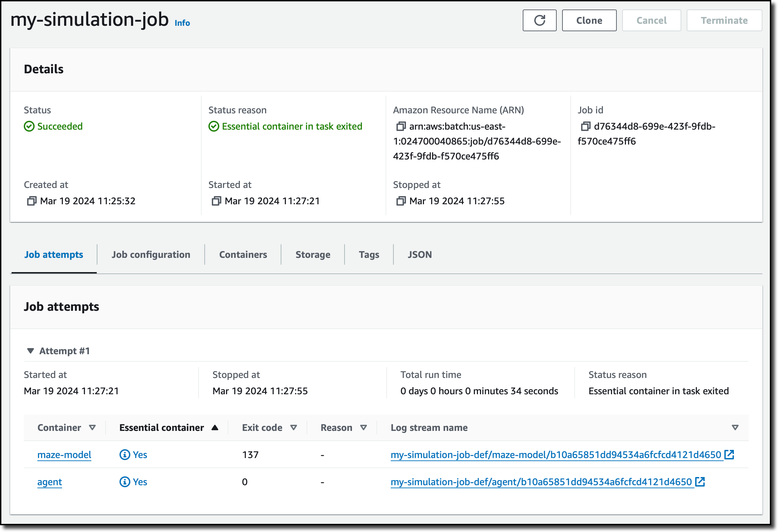
Task: Sort by Container column arrow
Action: [92, 427]
